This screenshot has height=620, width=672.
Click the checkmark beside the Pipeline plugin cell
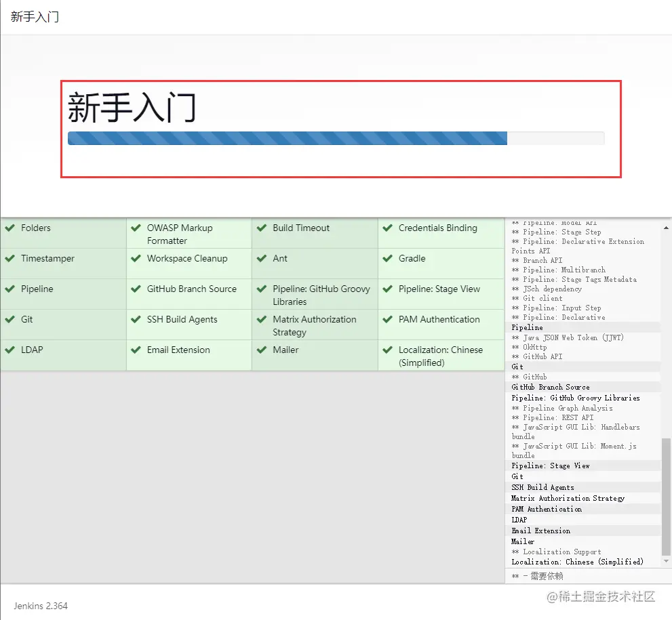point(10,289)
